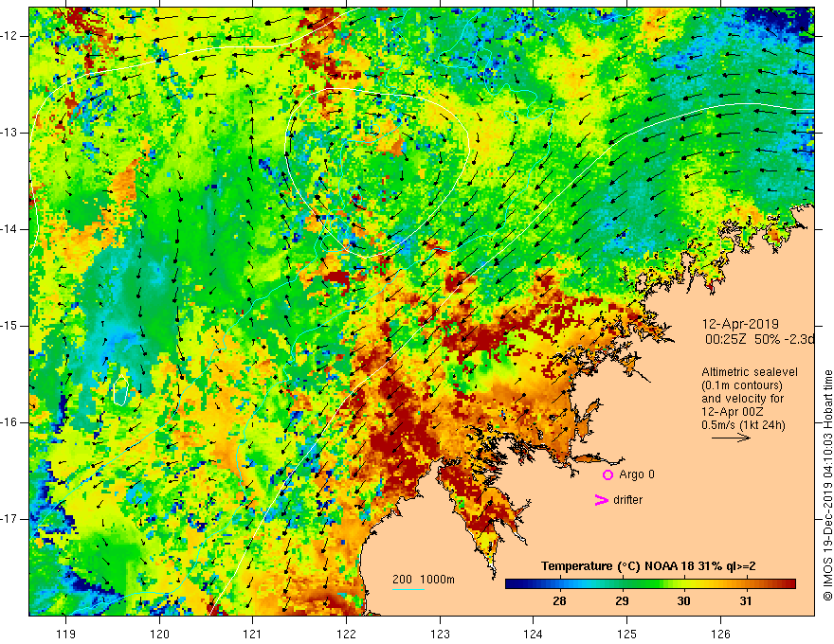Select the '00:25Z 50% -2.3d' text
Viewport: 834px width, 644px height.
click(x=759, y=339)
